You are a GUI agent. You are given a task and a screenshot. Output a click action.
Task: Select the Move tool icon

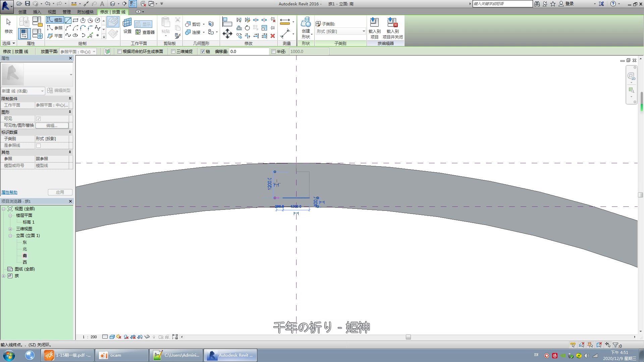[228, 33]
